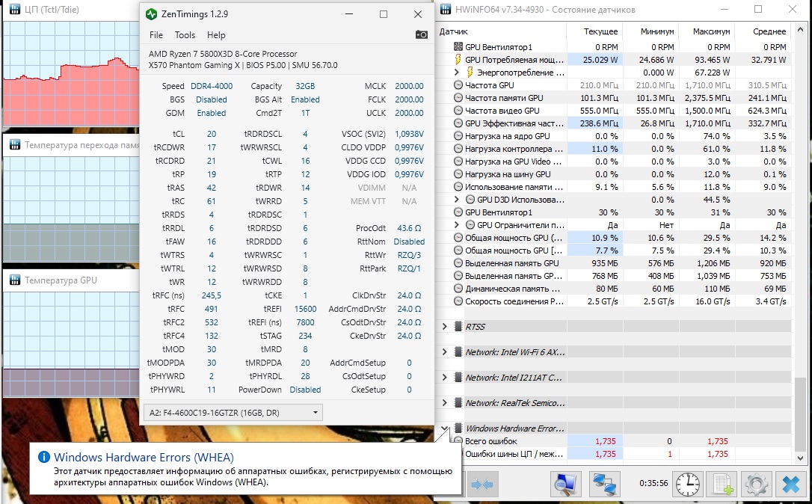
Task: Take a ZenTimings screenshot with camera icon
Action: [x=422, y=34]
